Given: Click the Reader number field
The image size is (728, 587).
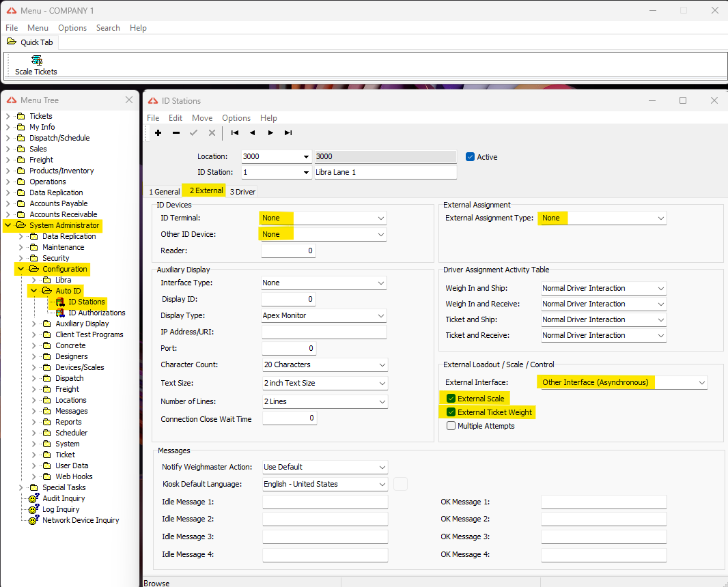Looking at the screenshot, I should [288, 250].
